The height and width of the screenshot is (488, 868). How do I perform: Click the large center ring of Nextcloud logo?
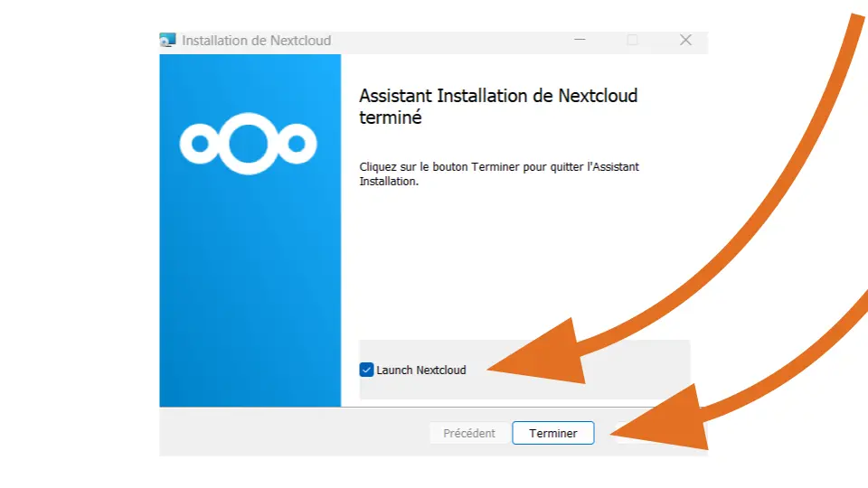(x=249, y=143)
